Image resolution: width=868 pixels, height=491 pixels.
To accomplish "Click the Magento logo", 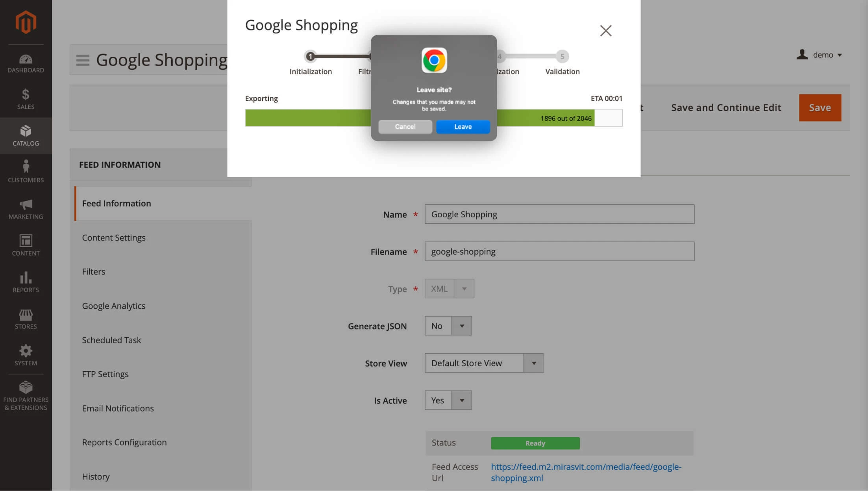I will tap(25, 22).
